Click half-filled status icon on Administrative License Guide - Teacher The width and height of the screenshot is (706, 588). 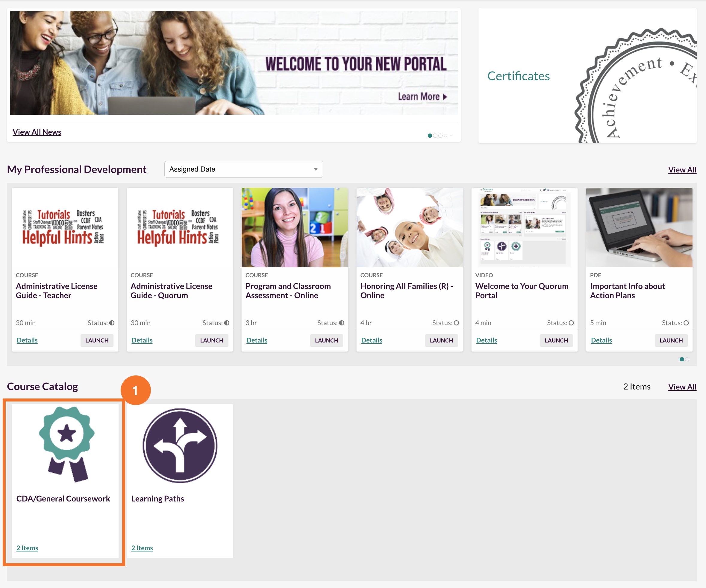point(112,323)
